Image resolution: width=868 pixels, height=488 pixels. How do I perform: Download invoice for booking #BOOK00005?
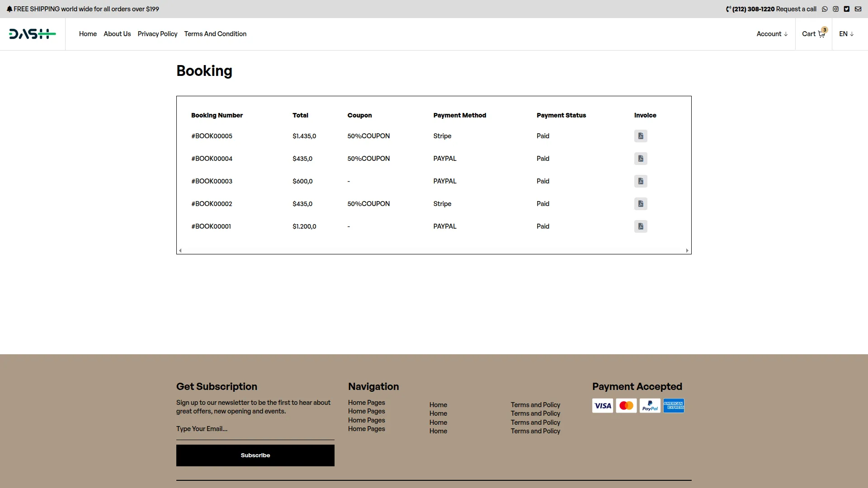[x=641, y=136]
